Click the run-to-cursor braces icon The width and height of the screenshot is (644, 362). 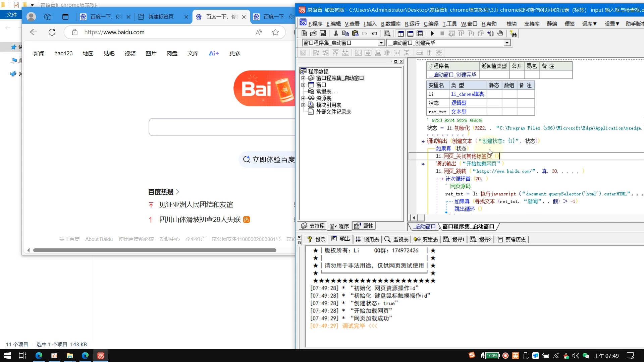tap(490, 34)
